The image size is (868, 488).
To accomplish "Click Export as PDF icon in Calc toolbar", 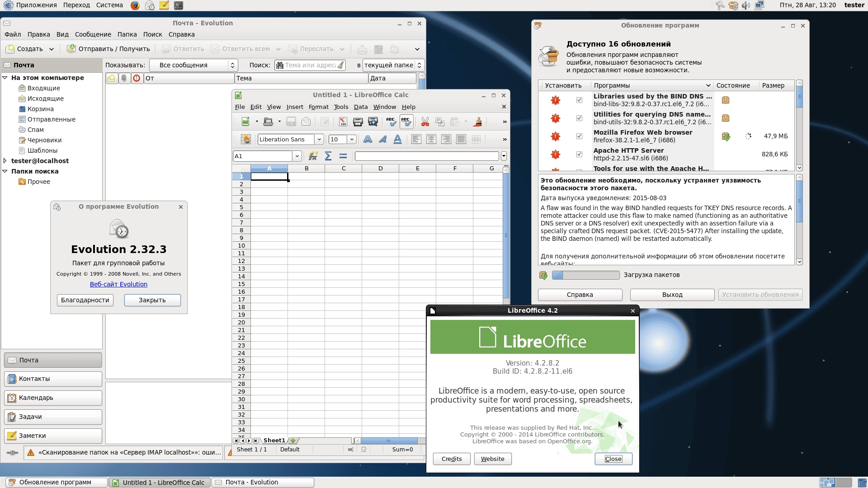I will click(343, 122).
